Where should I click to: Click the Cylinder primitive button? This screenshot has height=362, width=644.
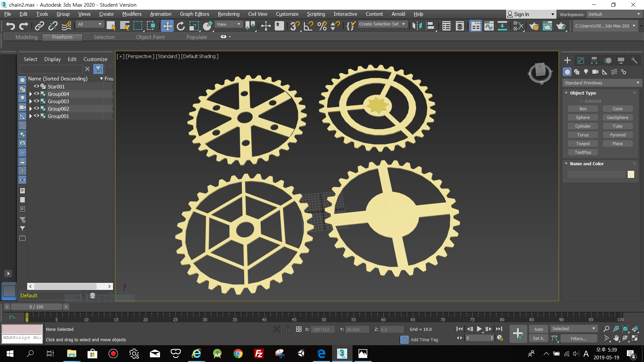(x=583, y=126)
